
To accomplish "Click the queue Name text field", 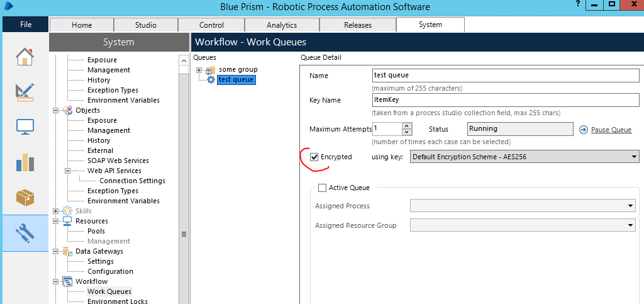I will click(x=505, y=76).
